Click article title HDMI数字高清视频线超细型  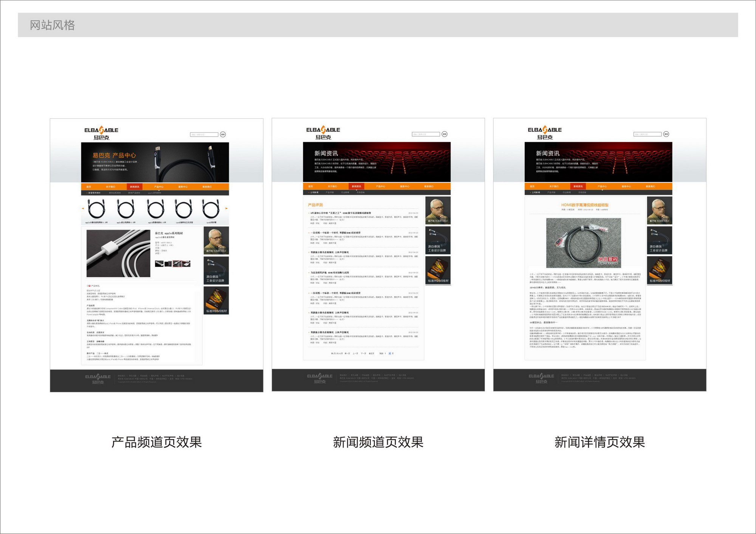coord(585,205)
